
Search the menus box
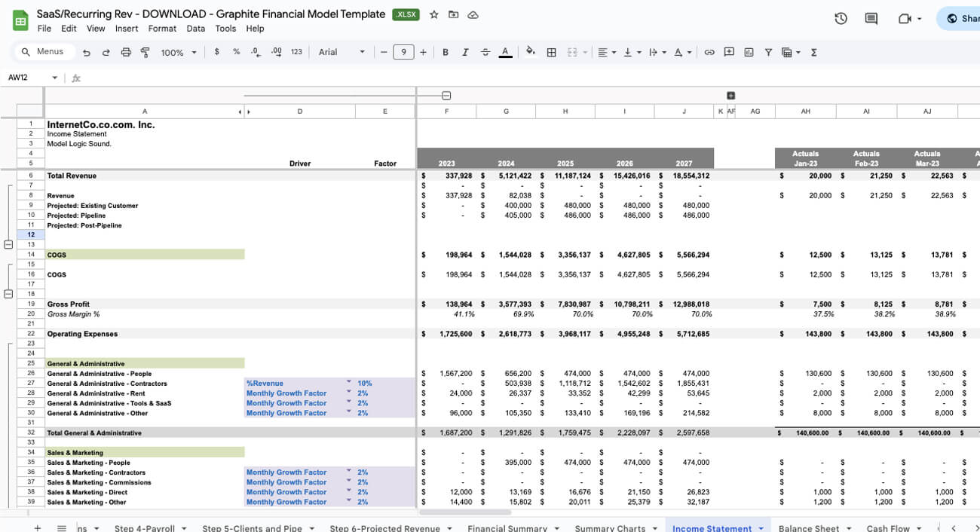pyautogui.click(x=44, y=51)
